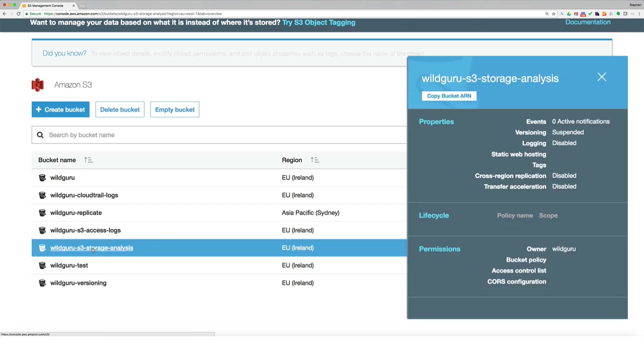The height and width of the screenshot is (362, 644).
Task: Click the 0 Active notifications value
Action: [x=581, y=122]
